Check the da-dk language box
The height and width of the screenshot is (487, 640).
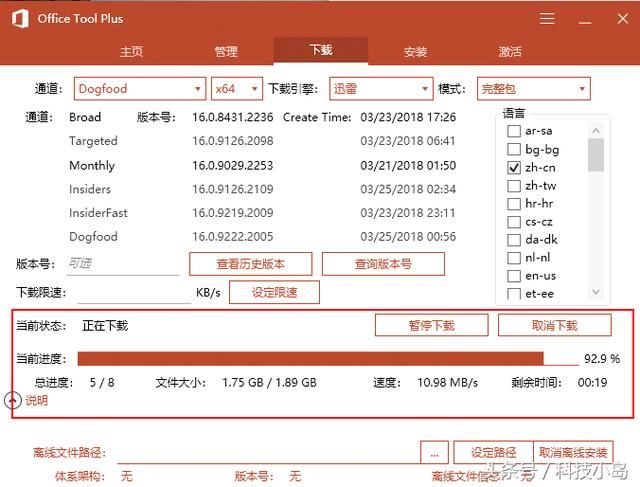click(x=513, y=240)
